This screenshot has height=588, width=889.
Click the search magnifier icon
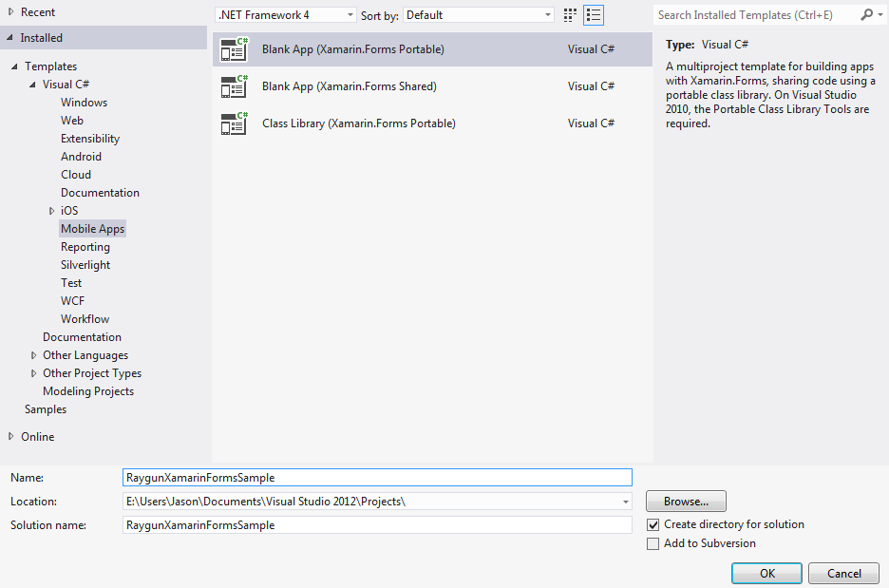click(x=867, y=15)
